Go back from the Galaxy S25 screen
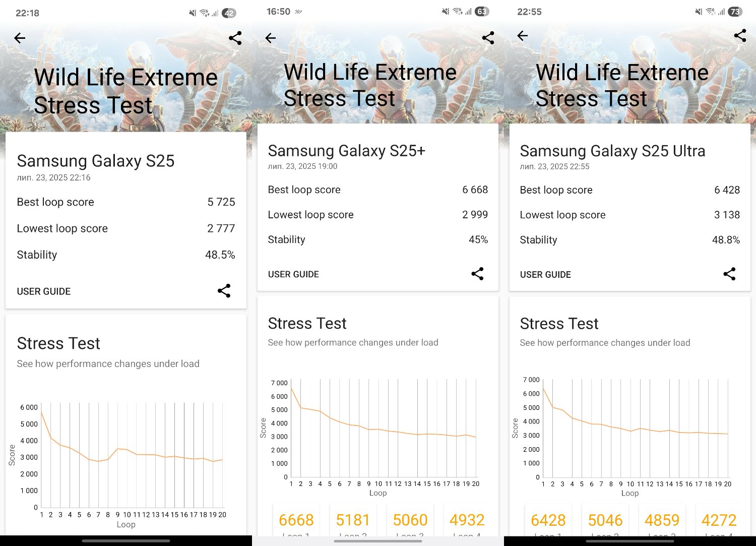 [x=20, y=38]
